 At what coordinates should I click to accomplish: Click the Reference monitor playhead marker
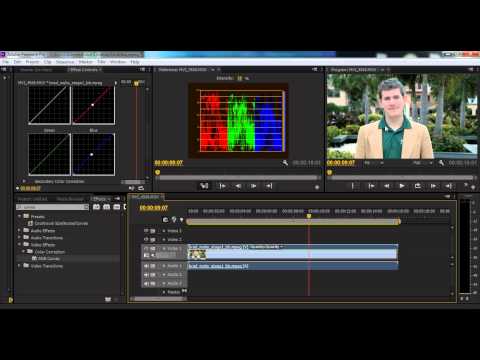click(x=158, y=172)
